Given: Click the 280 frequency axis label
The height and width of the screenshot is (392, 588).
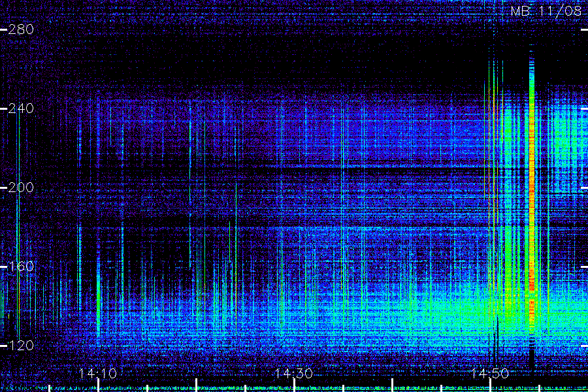Looking at the screenshot, I should pyautogui.click(x=21, y=29).
